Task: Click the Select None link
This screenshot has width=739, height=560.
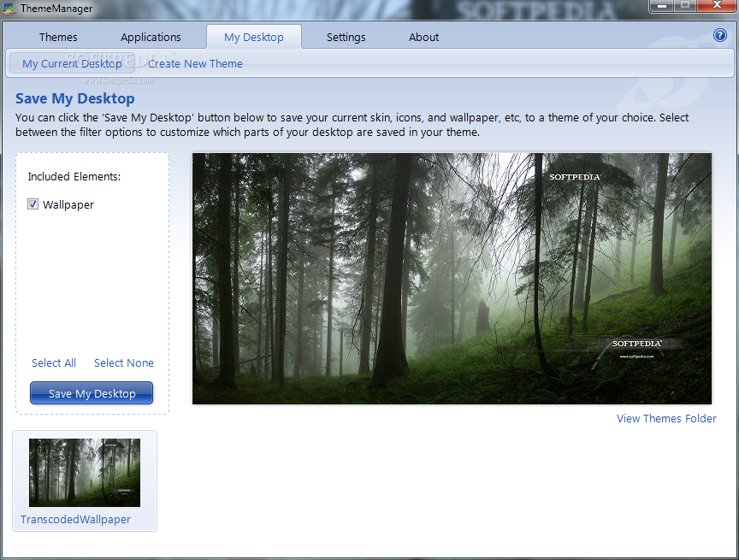Action: click(x=124, y=363)
